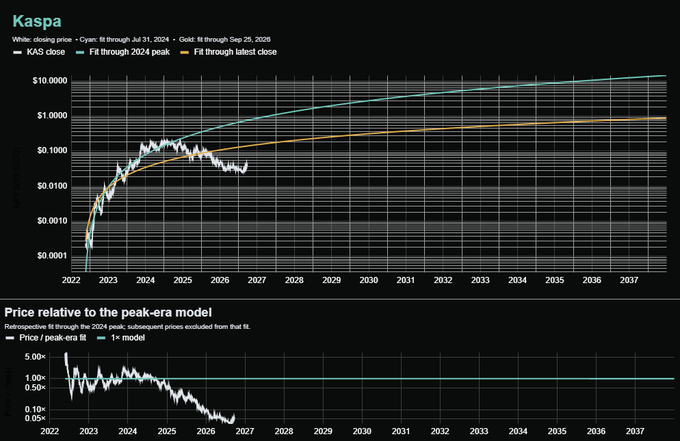The image size is (680, 441).
Task: Click the 'Retrospective fit through the 2024 peak' note
Action: (x=127, y=327)
